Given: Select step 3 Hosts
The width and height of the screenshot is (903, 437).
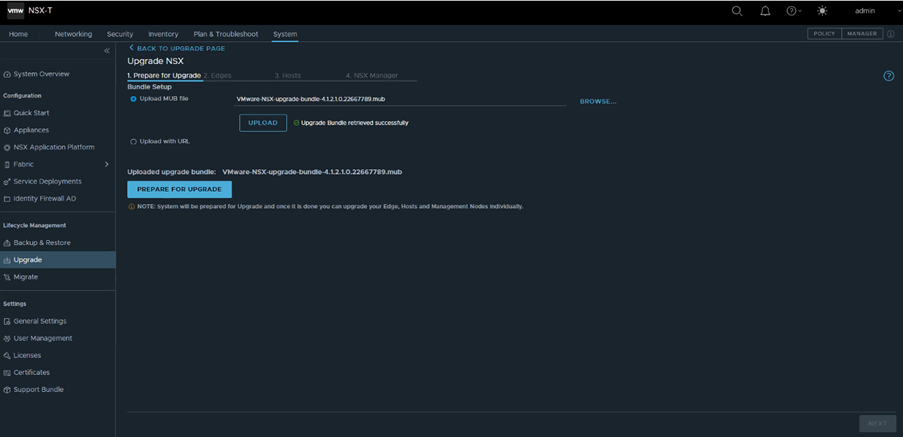Looking at the screenshot, I should tap(287, 75).
